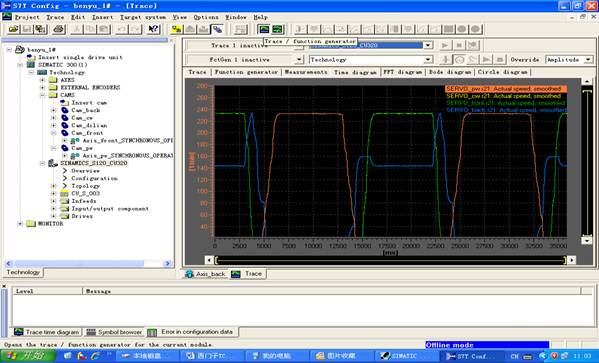Switch to the FFT diagram tab
The image size is (599, 363).
[403, 72]
